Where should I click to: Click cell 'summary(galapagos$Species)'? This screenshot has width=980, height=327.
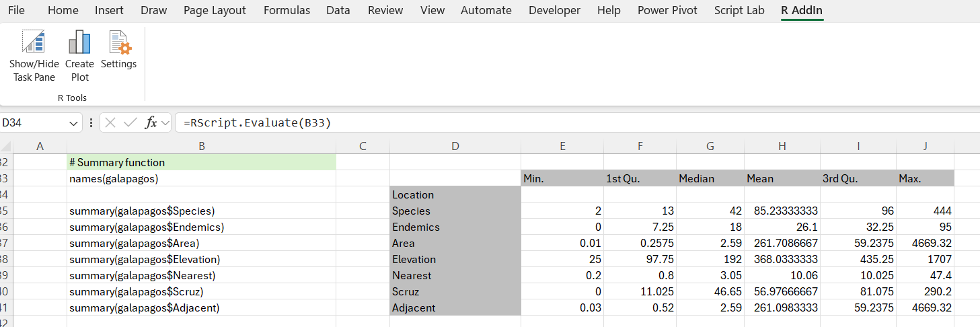pyautogui.click(x=202, y=211)
